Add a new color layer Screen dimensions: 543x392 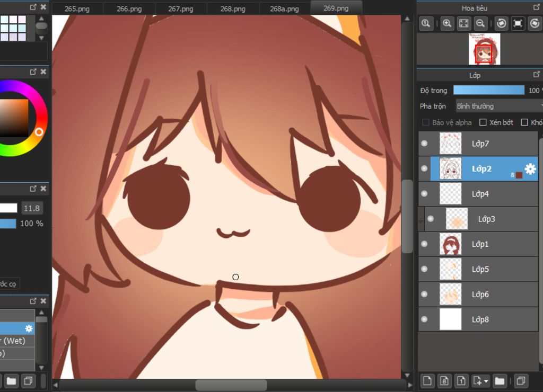point(427,380)
